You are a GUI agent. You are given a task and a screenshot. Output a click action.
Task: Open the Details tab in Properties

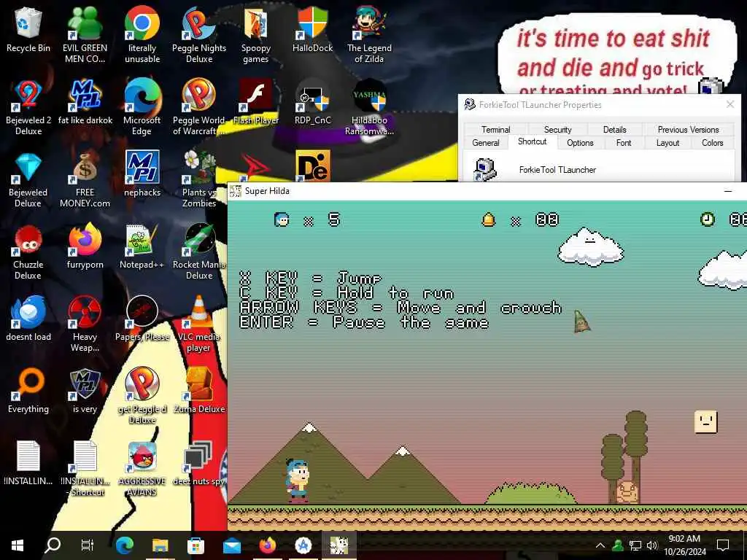click(x=614, y=130)
